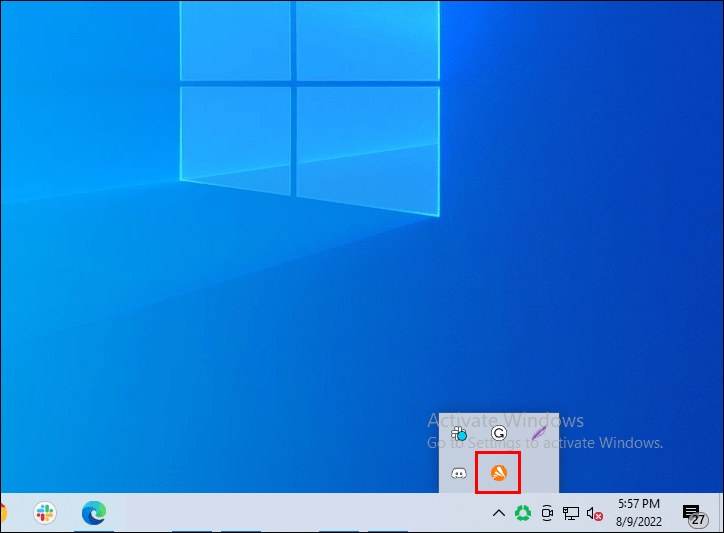This screenshot has width=724, height=533.
Task: Click the purple feather tray icon
Action: [x=538, y=433]
